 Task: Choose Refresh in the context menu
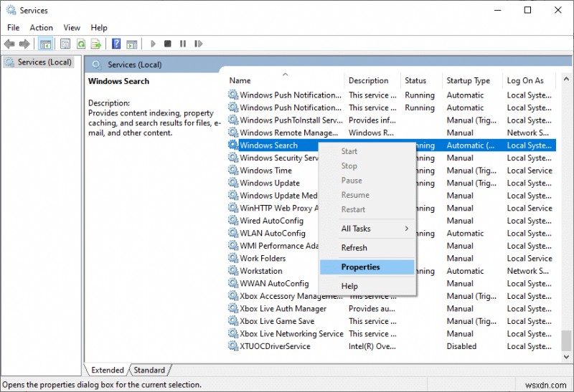[367, 247]
